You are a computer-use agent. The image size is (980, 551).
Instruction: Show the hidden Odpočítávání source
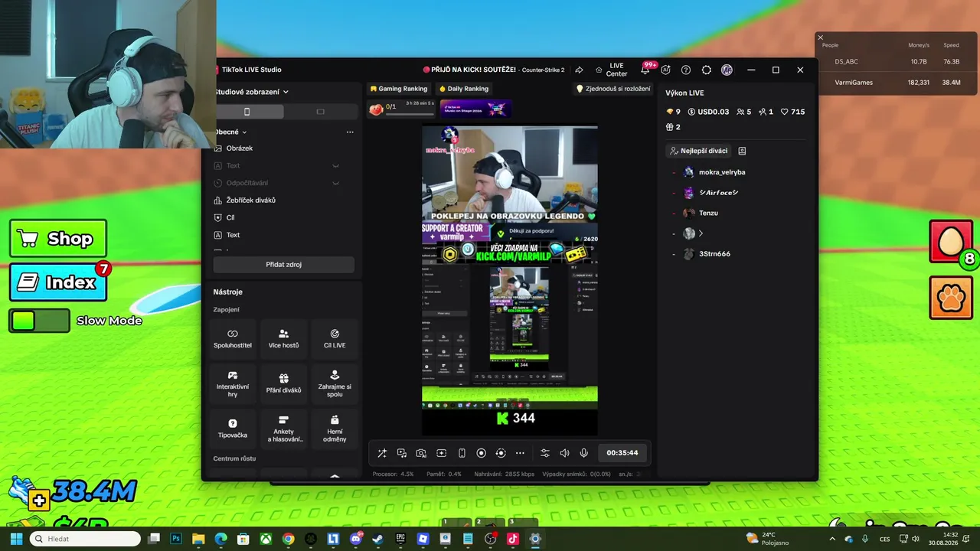point(335,184)
